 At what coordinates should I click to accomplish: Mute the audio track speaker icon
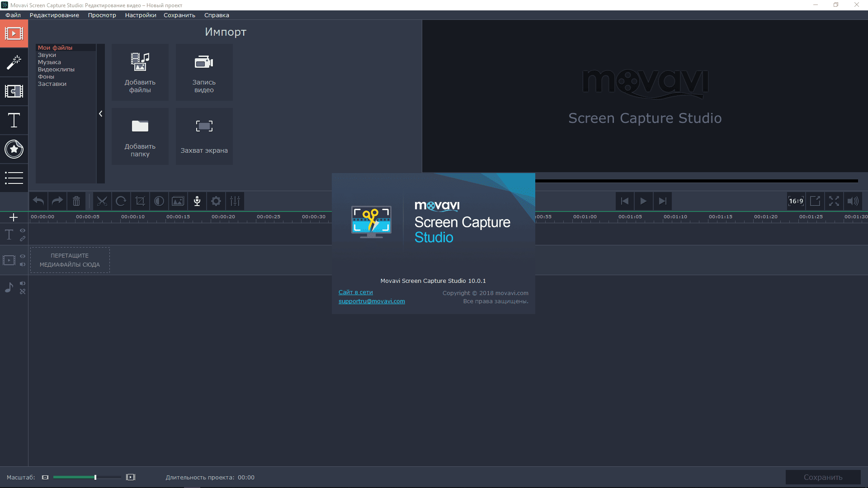point(23,283)
